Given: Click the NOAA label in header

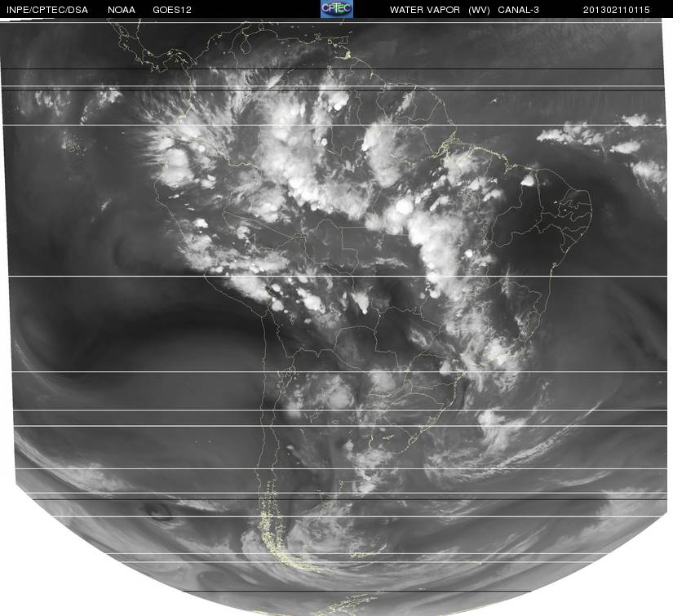Looking at the screenshot, I should [122, 10].
